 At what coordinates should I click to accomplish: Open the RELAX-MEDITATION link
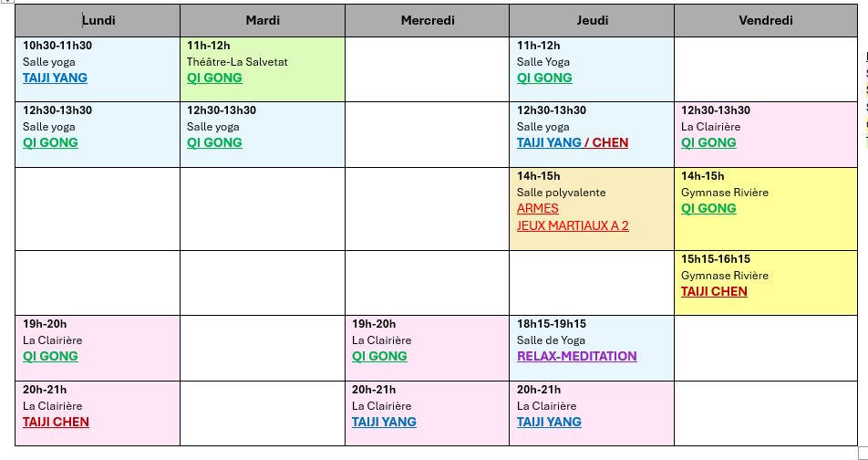(576, 357)
